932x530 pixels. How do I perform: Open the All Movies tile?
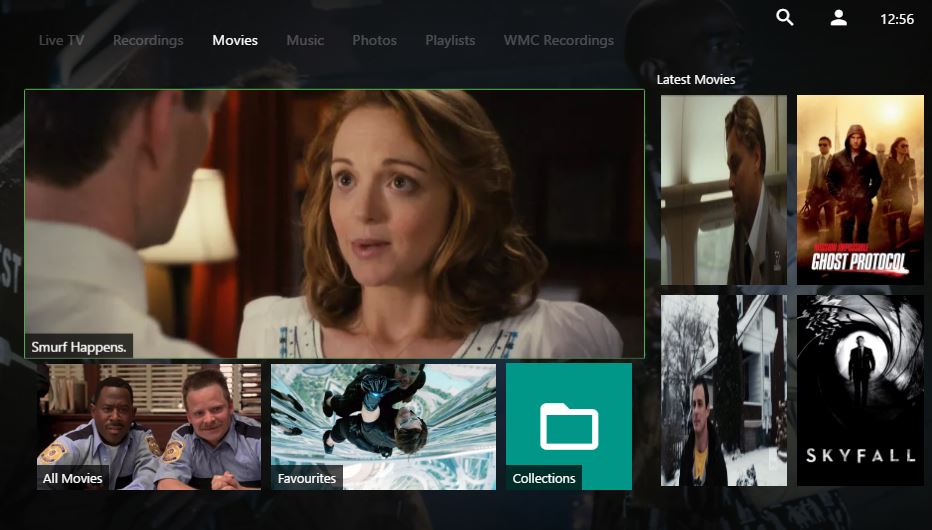(149, 427)
